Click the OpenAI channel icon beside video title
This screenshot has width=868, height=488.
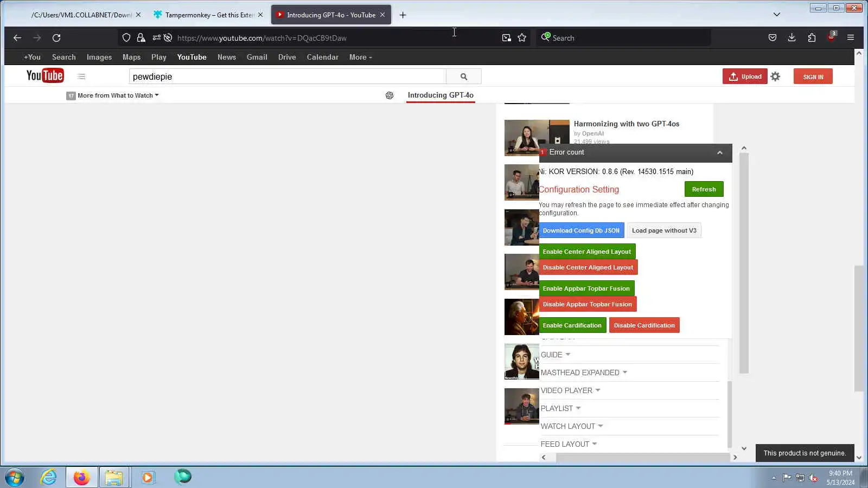tap(390, 95)
